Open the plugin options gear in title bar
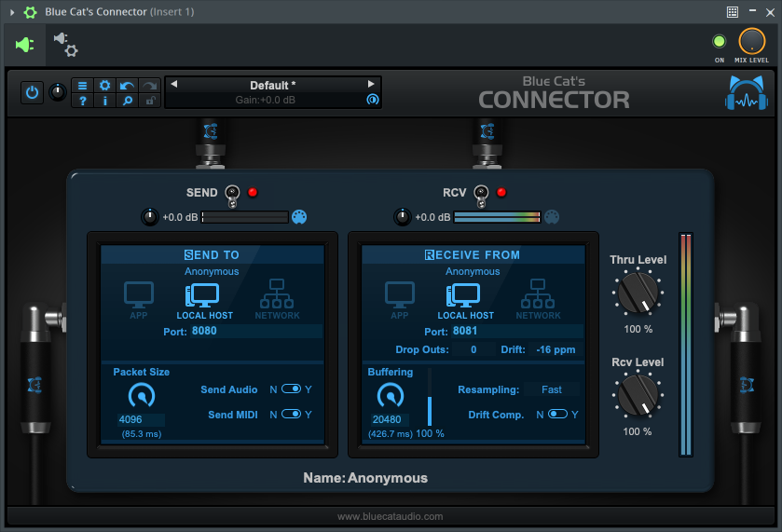 point(31,12)
